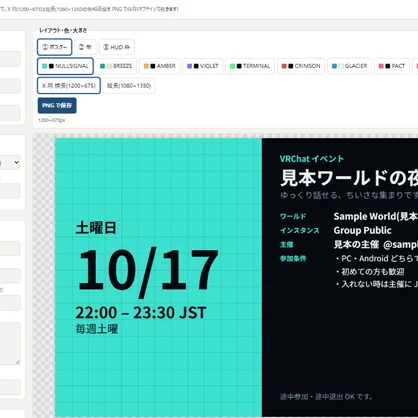Select the 縦長(1080×1350) size option
The width and height of the screenshot is (418, 418).
click(129, 86)
